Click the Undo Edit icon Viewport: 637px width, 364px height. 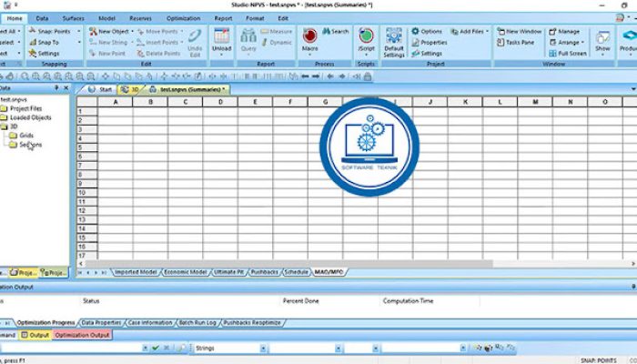tap(195, 35)
